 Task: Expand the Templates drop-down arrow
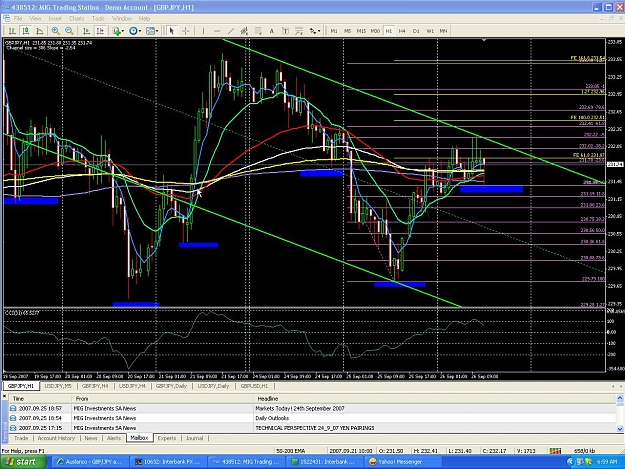[157, 31]
